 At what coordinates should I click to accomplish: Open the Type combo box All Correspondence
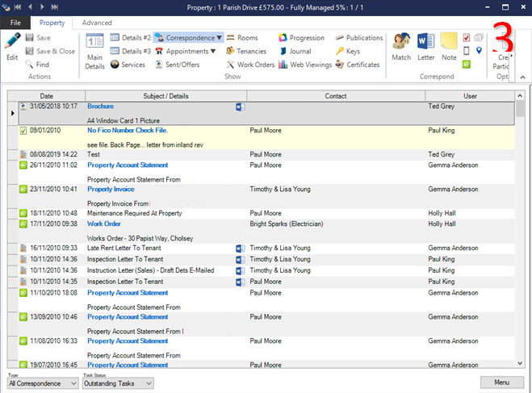(42, 383)
